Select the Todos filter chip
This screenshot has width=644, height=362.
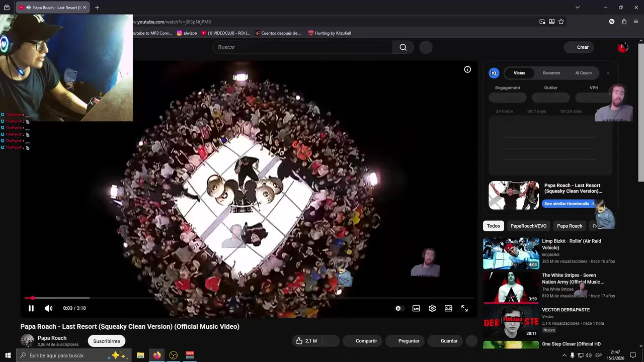click(494, 226)
